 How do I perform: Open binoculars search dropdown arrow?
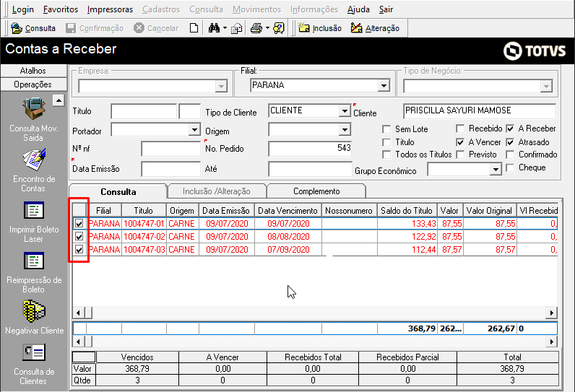[225, 28]
